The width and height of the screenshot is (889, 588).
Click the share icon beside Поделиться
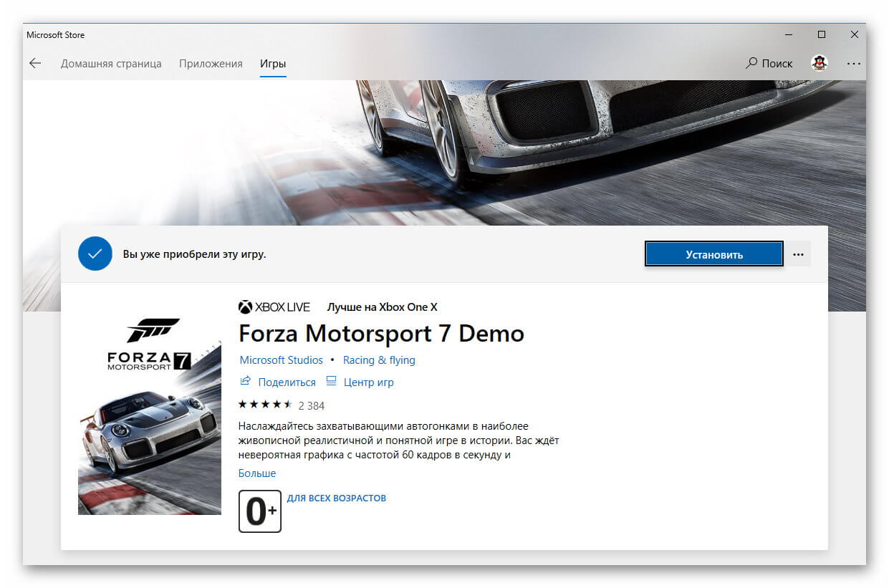point(246,381)
